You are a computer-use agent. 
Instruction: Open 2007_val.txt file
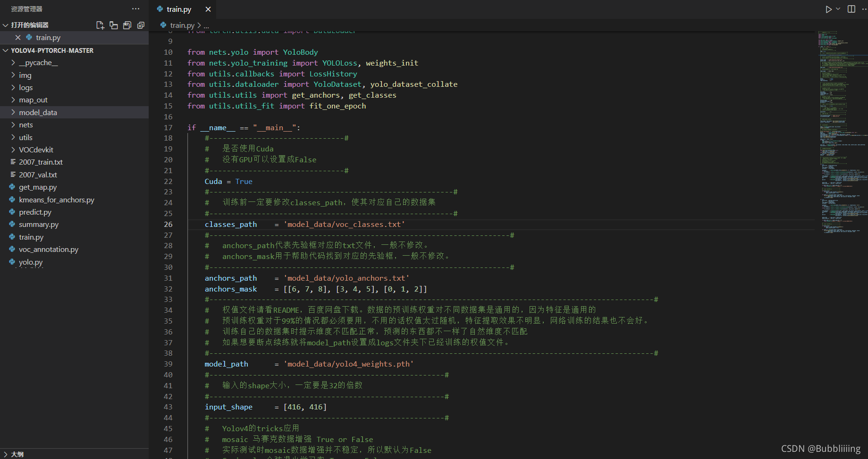coord(38,175)
